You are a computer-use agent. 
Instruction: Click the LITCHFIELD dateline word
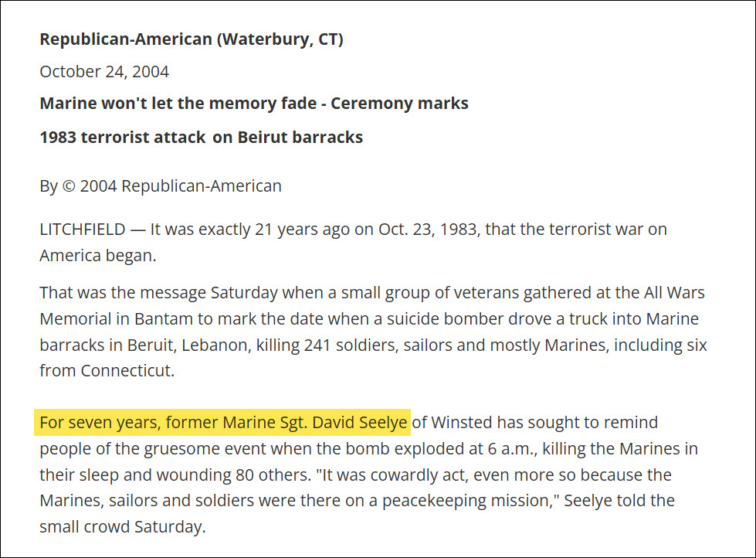(x=82, y=230)
